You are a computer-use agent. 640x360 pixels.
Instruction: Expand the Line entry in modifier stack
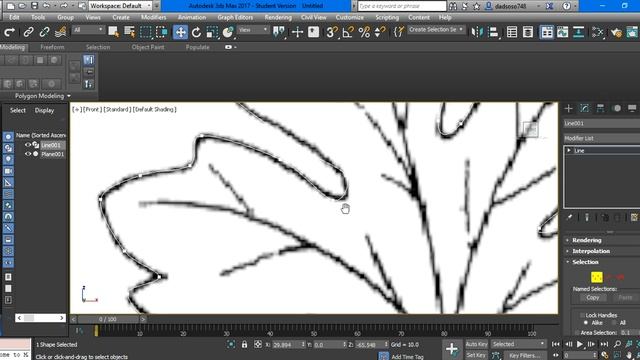pyautogui.click(x=569, y=150)
